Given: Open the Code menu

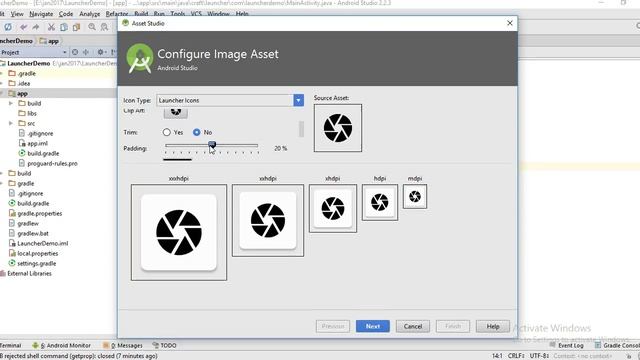Looking at the screenshot, I should [66, 14].
